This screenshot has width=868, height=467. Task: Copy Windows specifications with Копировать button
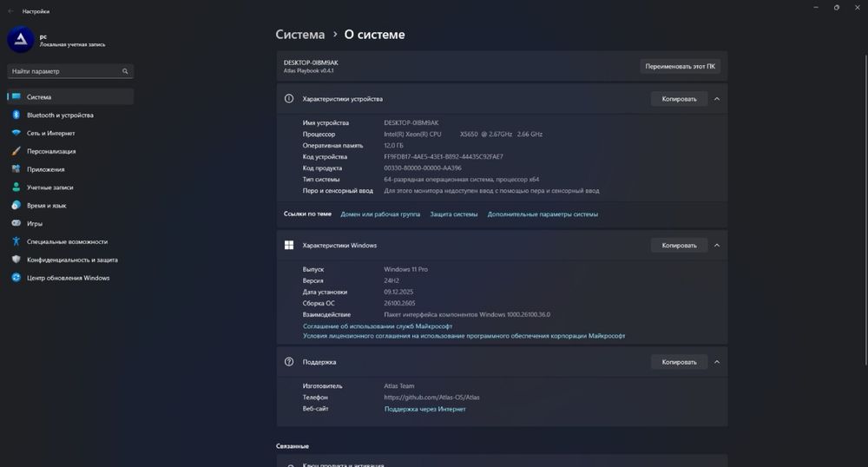pos(680,245)
